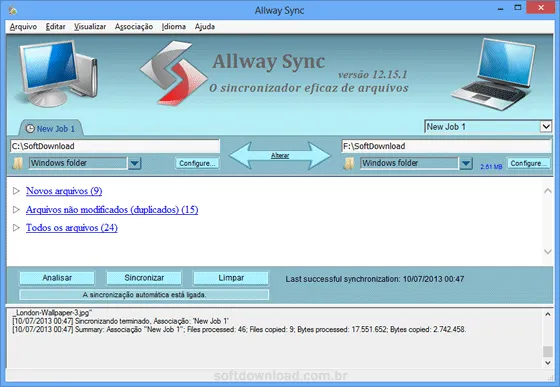This screenshot has height=387, width=560.
Task: Open the Todos os arquivos (24) link
Action: click(x=71, y=228)
